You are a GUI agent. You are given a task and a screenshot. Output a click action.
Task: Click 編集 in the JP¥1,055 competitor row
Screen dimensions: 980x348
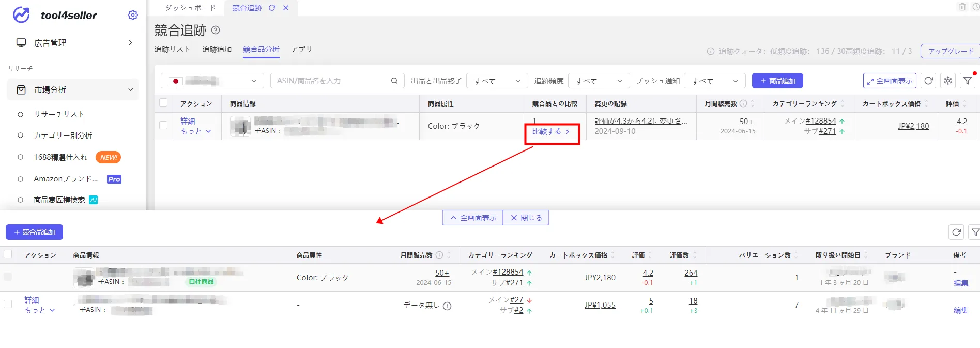click(x=961, y=310)
